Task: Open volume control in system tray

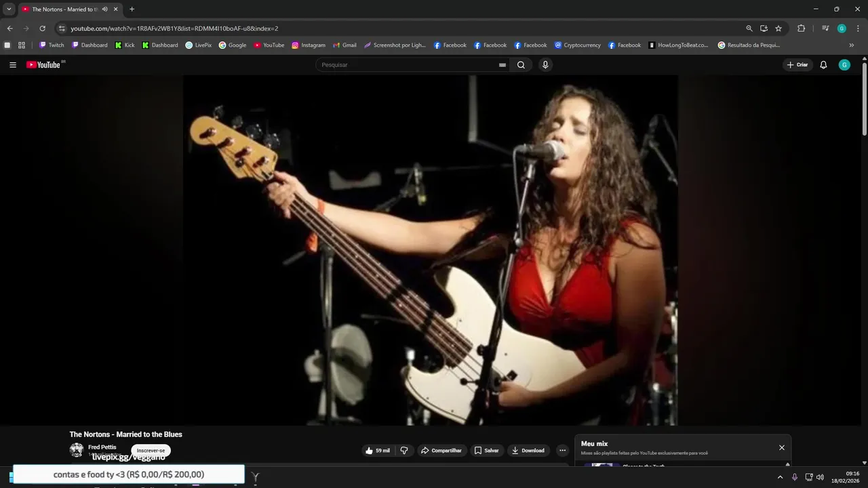Action: 821,477
